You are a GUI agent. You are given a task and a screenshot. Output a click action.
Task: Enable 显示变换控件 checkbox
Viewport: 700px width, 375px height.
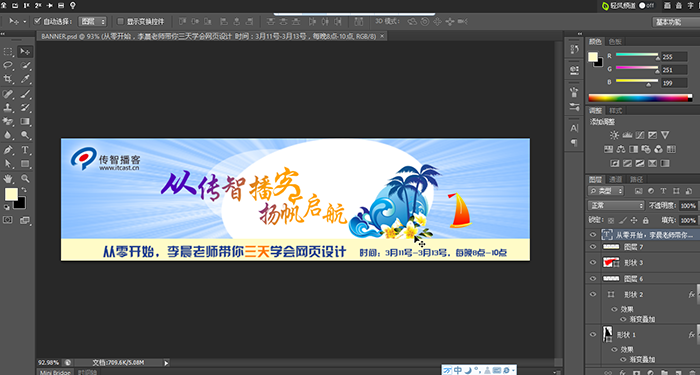(120, 21)
